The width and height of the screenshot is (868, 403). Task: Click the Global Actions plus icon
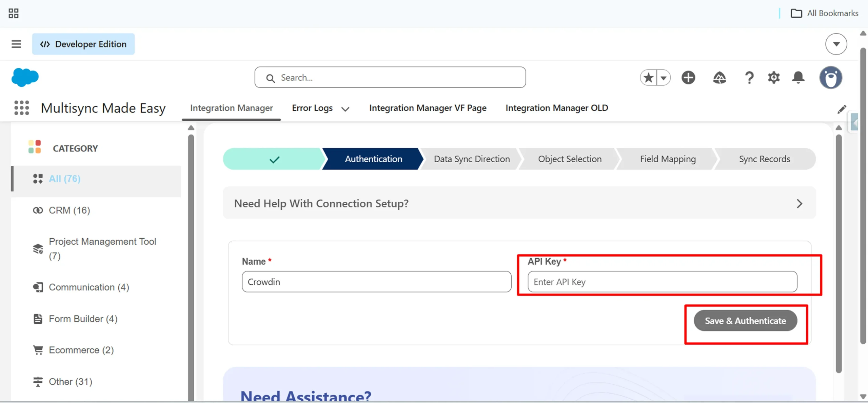[688, 78]
